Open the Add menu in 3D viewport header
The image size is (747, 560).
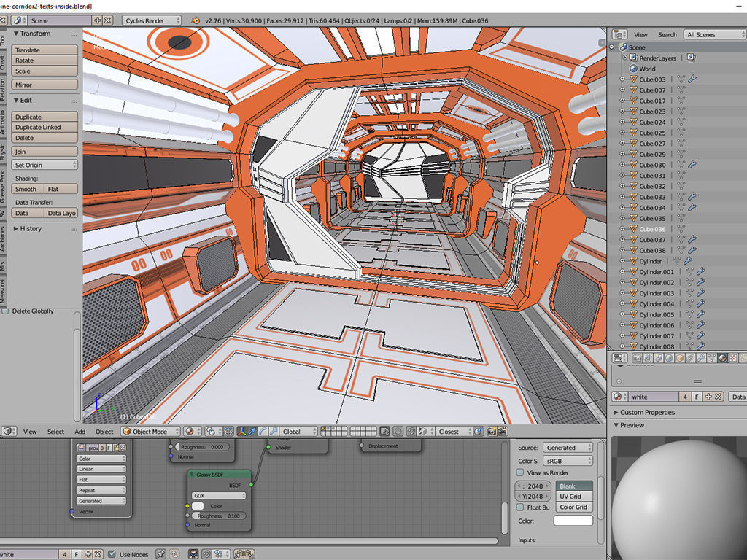point(80,432)
